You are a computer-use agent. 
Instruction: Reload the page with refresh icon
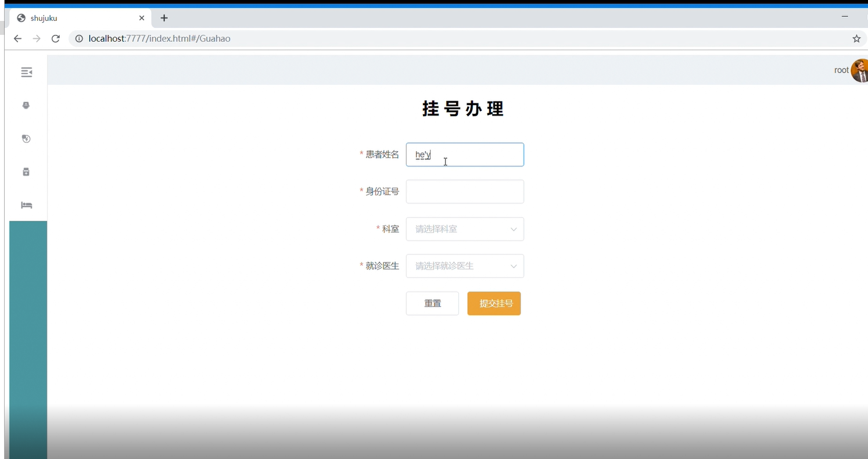[x=56, y=39]
